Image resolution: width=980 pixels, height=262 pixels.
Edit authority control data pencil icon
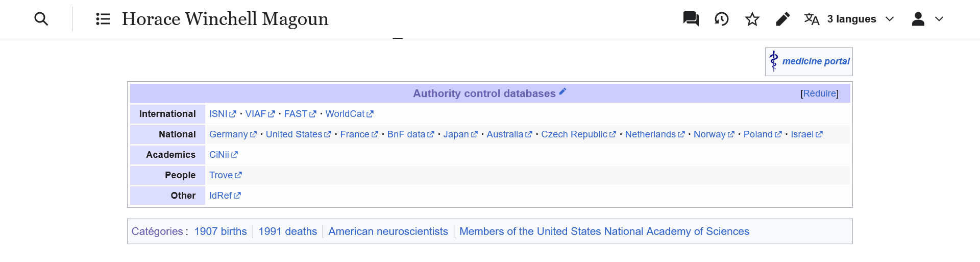click(x=562, y=91)
